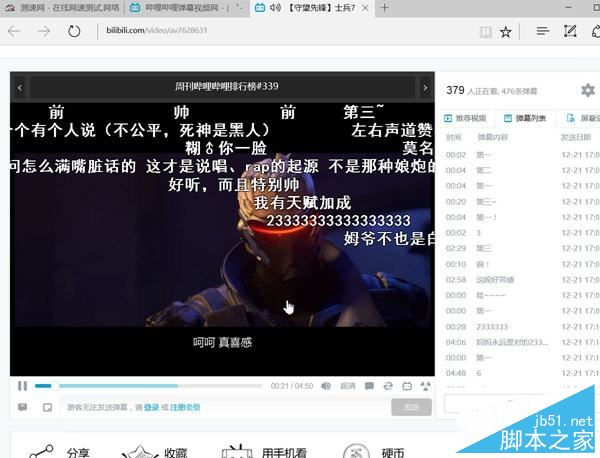
Task: Go to previous item in ranking banner
Action: click(x=20, y=88)
